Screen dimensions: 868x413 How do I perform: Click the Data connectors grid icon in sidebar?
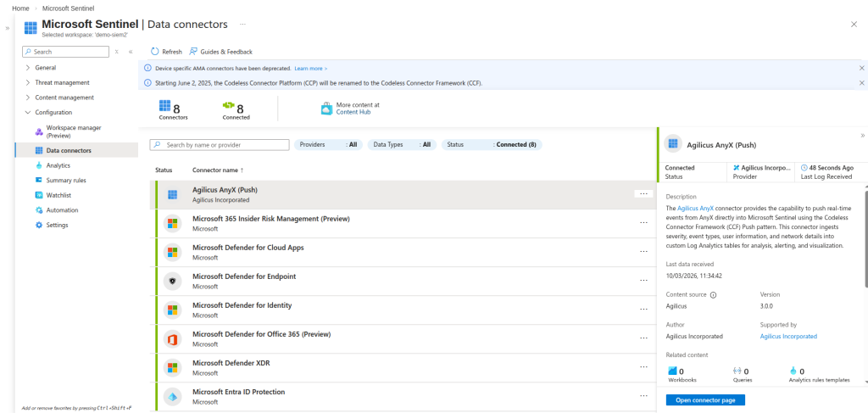(x=39, y=151)
